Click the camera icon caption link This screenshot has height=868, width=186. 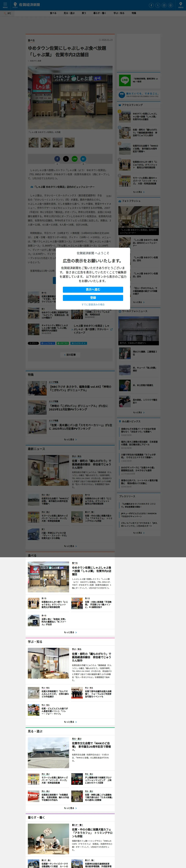tap(62, 187)
